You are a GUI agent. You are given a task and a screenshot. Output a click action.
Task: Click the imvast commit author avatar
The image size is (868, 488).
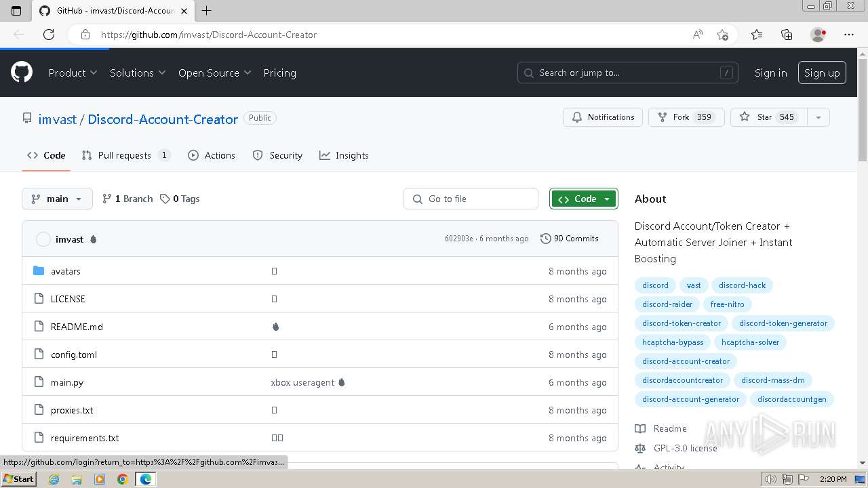[x=43, y=239]
